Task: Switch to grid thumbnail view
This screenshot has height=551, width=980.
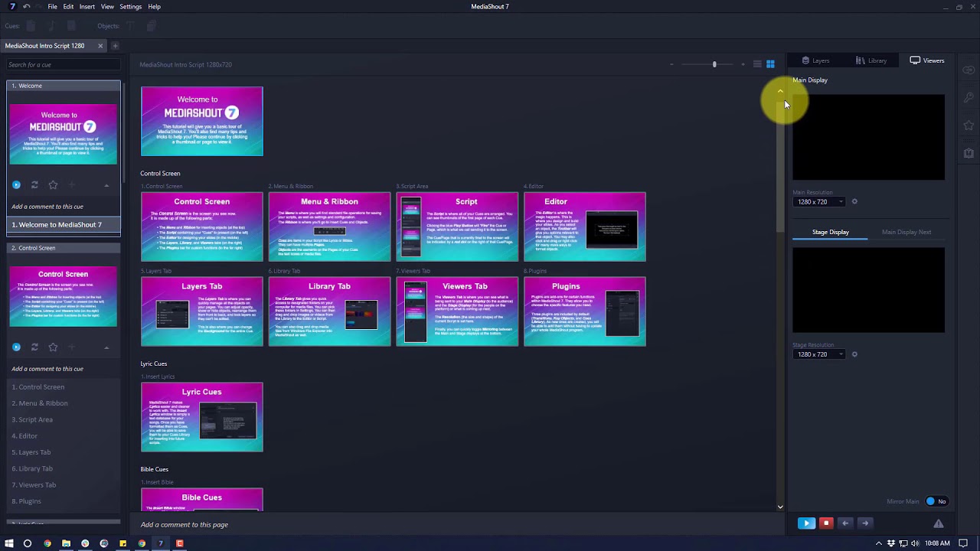Action: coord(770,64)
